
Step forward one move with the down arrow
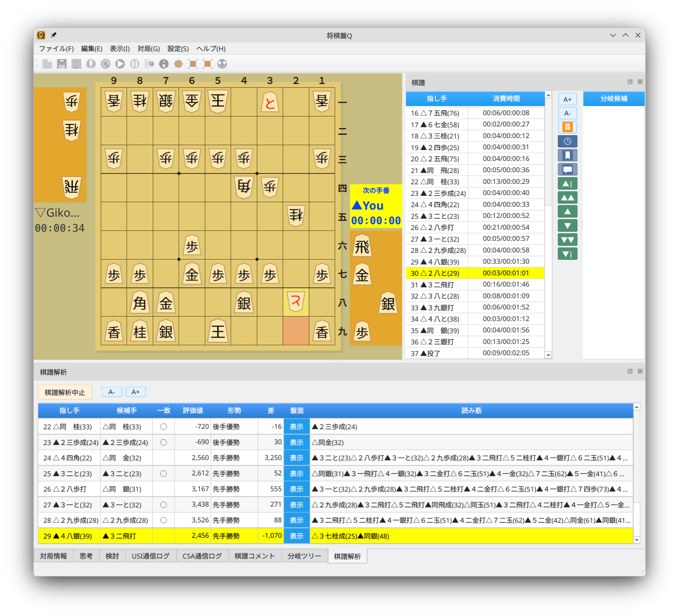click(x=567, y=225)
